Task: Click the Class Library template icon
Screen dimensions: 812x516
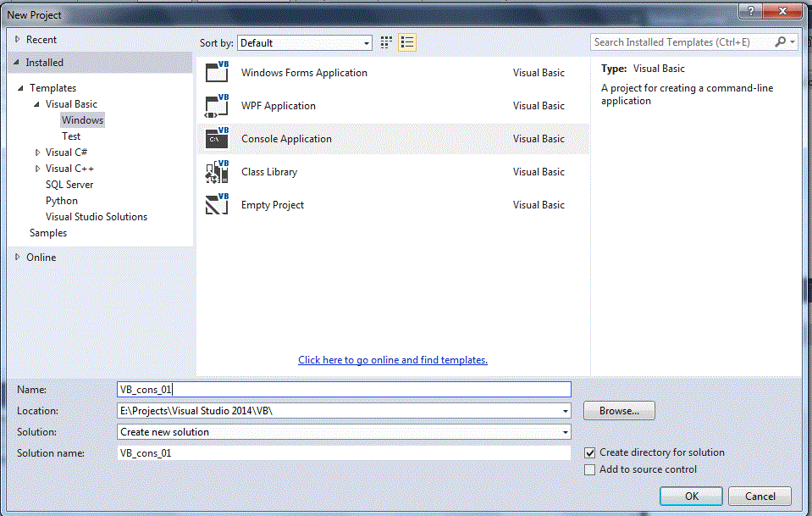Action: 217,171
